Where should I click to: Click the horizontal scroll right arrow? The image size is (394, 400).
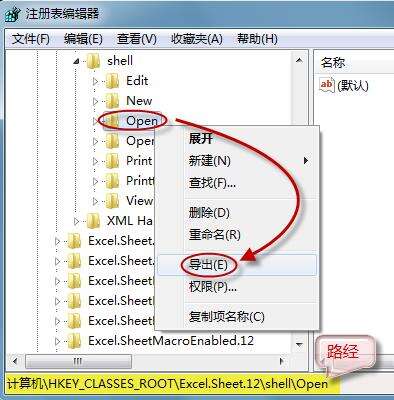coord(282,361)
